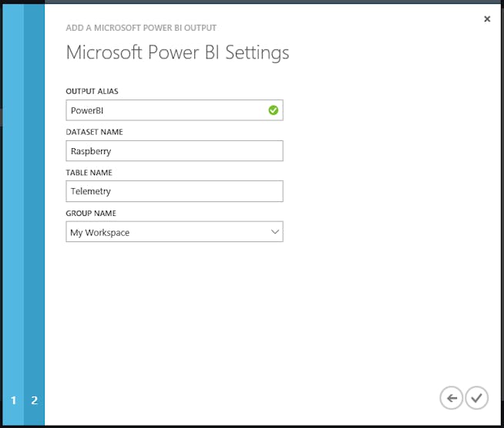Click the green validation check icon
The height and width of the screenshot is (428, 504).
[x=274, y=110]
